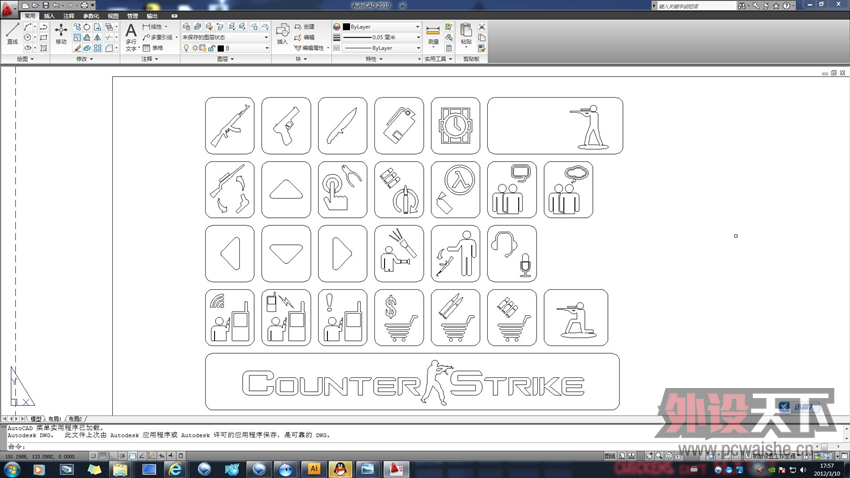Viewport: 850px width, 478px height.
Task: Click the Layer Properties icon in layer panel
Action: pyautogui.click(x=186, y=27)
